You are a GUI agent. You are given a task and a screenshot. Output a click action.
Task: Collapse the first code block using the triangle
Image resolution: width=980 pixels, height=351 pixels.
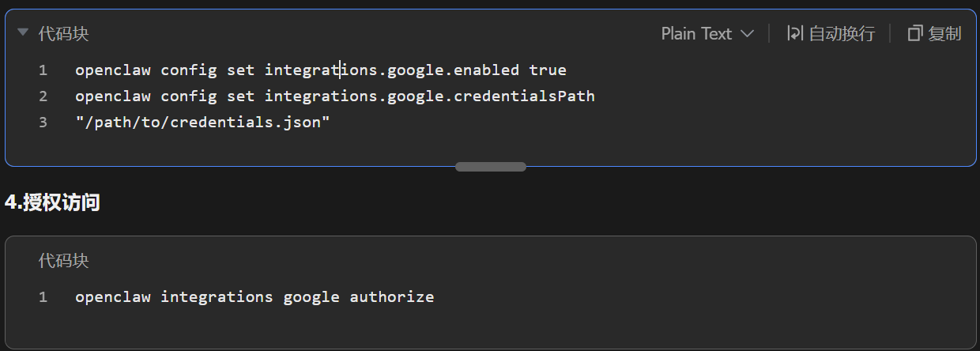tap(23, 32)
